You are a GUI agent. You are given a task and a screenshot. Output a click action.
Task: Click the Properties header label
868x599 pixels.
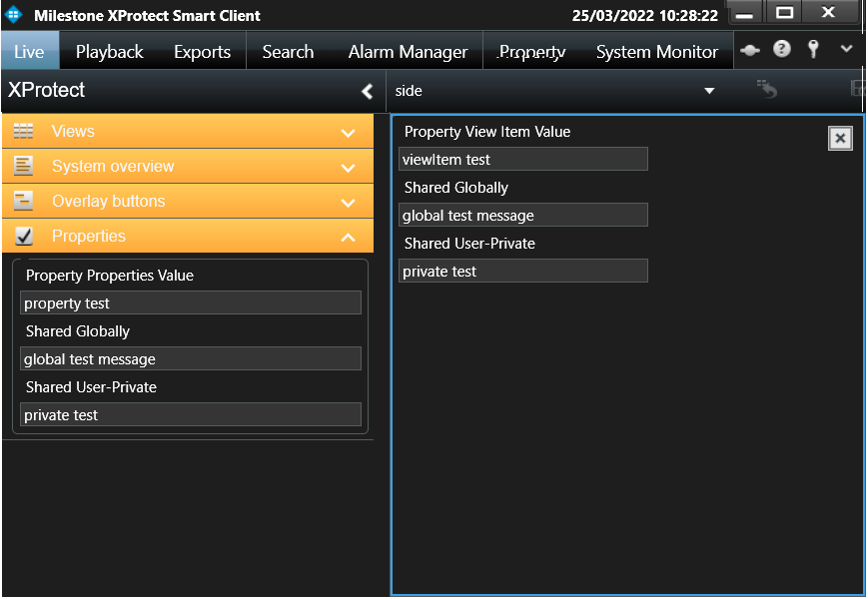click(x=89, y=236)
